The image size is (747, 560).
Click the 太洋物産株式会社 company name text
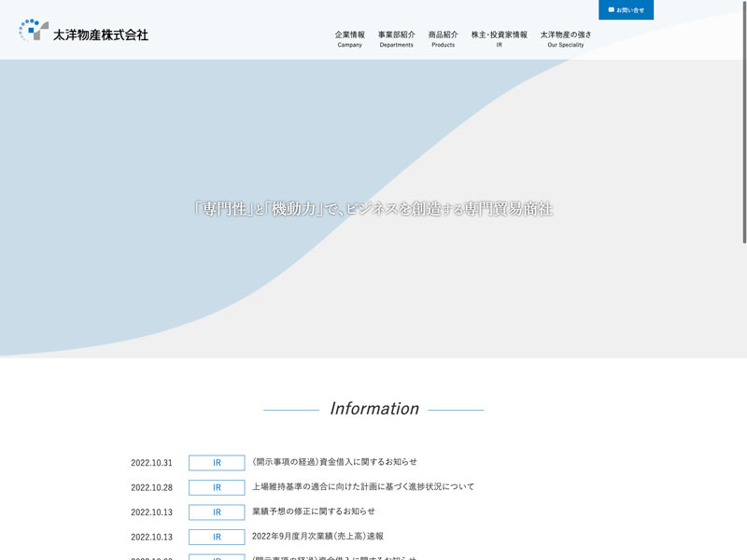point(100,35)
